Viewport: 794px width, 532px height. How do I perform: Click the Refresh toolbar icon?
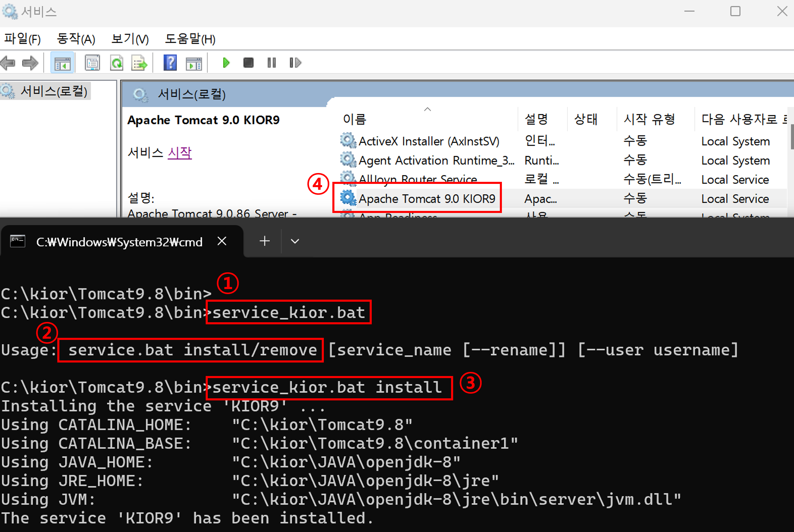coord(117,63)
